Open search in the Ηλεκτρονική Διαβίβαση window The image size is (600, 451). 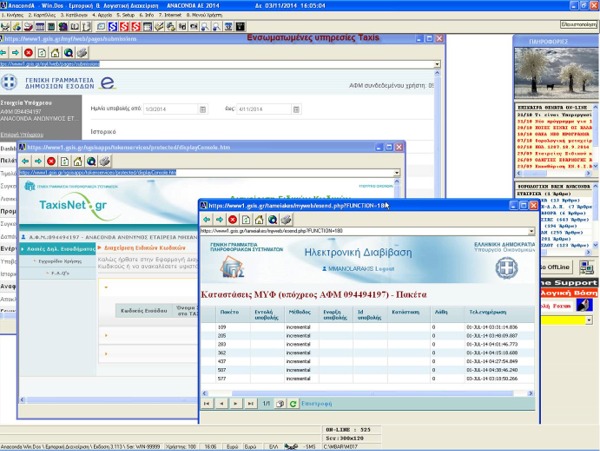pos(272,220)
